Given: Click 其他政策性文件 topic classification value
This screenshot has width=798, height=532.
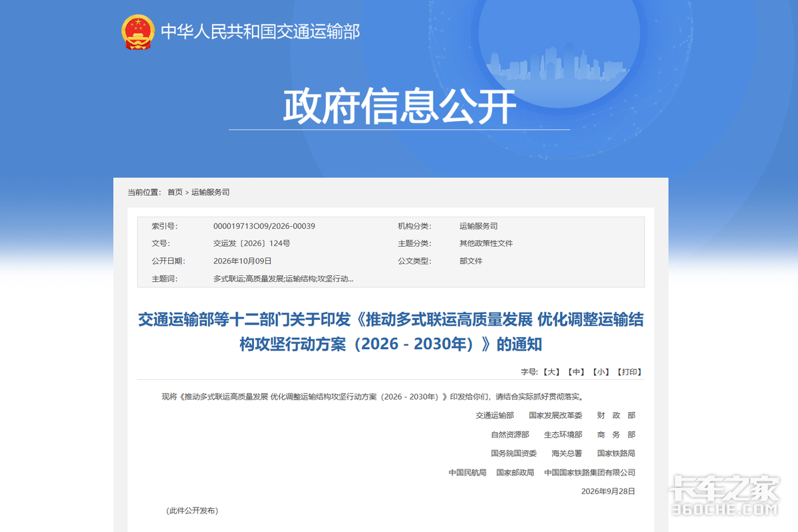Looking at the screenshot, I should 486,243.
